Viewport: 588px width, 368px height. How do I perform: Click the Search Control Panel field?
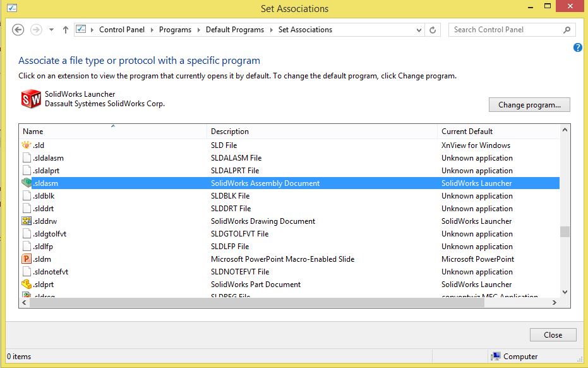(505, 30)
